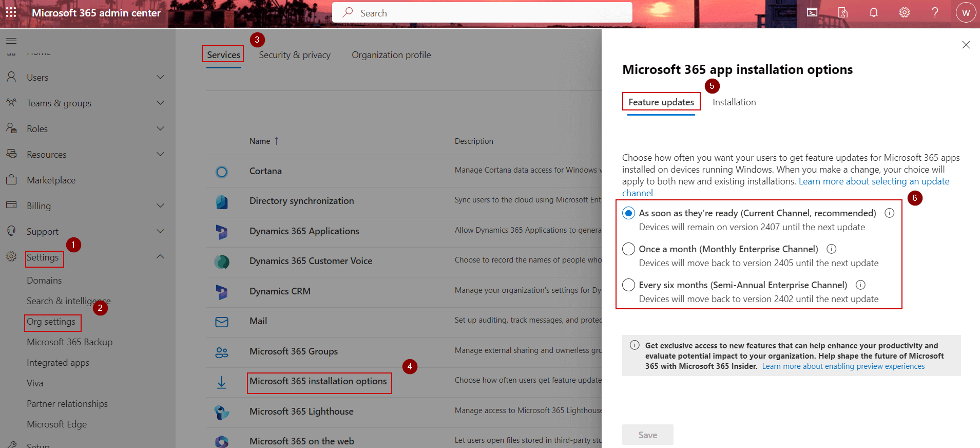Screen dimensions: 980x448
Task: Show info for Monthly Enterprise Channel
Action: [832, 249]
